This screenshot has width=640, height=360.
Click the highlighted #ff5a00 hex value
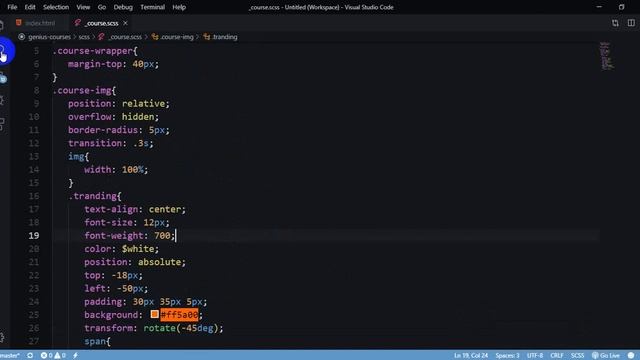(179, 315)
